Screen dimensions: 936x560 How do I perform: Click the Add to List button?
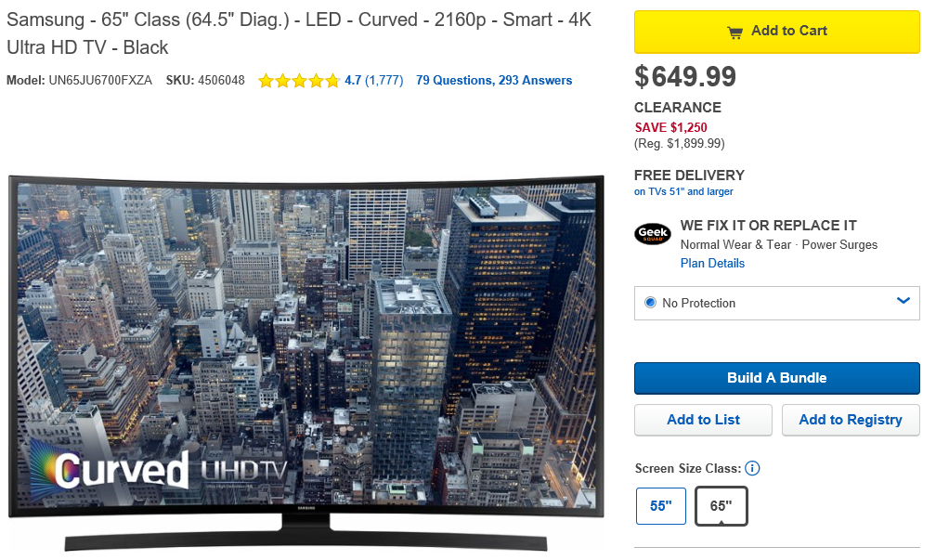tap(703, 420)
